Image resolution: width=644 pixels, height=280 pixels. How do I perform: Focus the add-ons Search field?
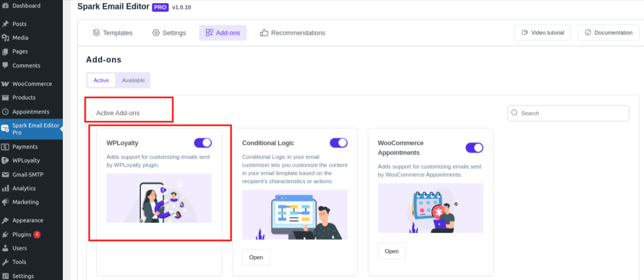pos(569,113)
